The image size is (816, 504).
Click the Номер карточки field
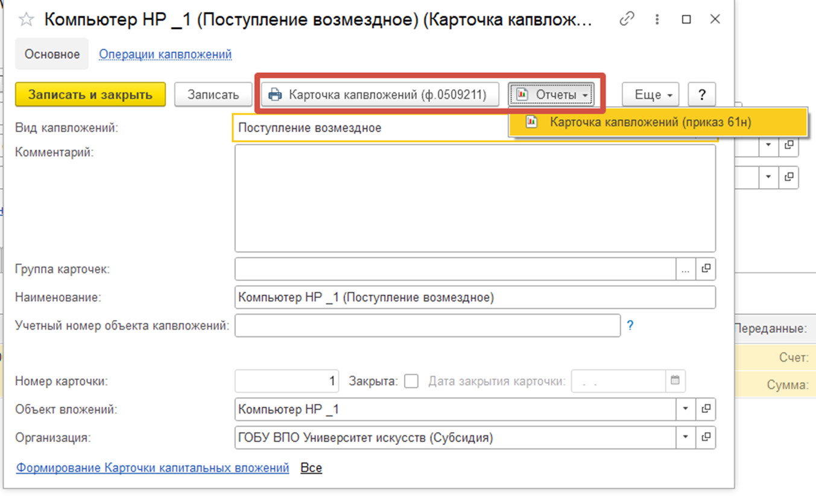[x=287, y=381]
